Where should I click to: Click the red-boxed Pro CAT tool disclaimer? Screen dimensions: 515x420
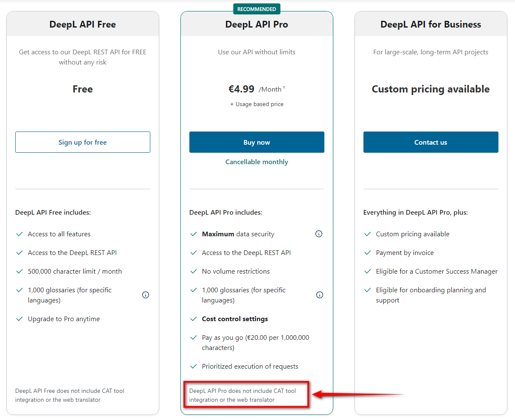243,395
